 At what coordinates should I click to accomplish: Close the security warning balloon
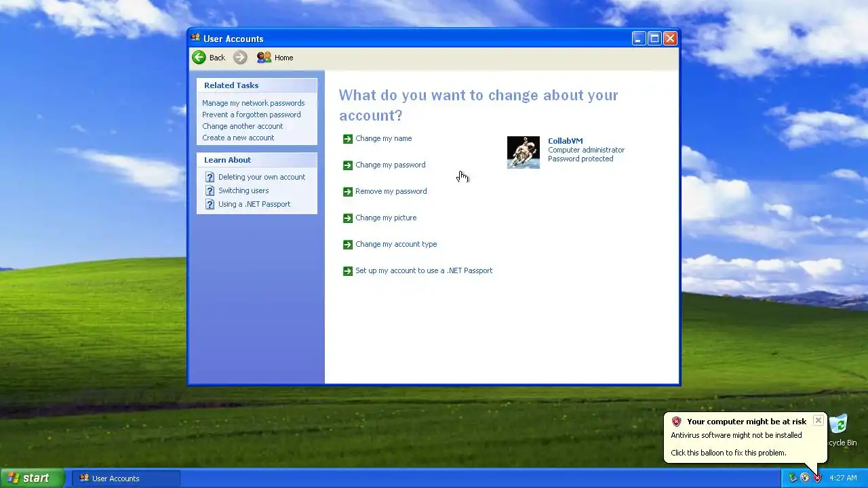[818, 420]
